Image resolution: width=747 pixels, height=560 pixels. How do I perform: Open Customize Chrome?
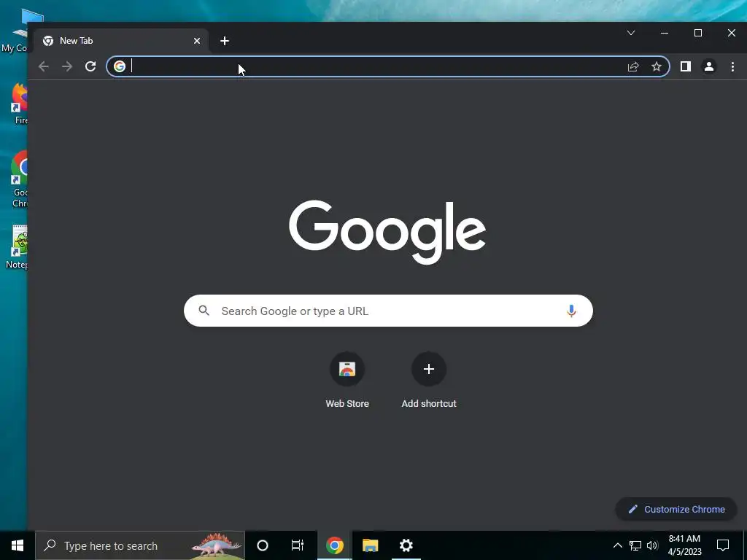(676, 509)
